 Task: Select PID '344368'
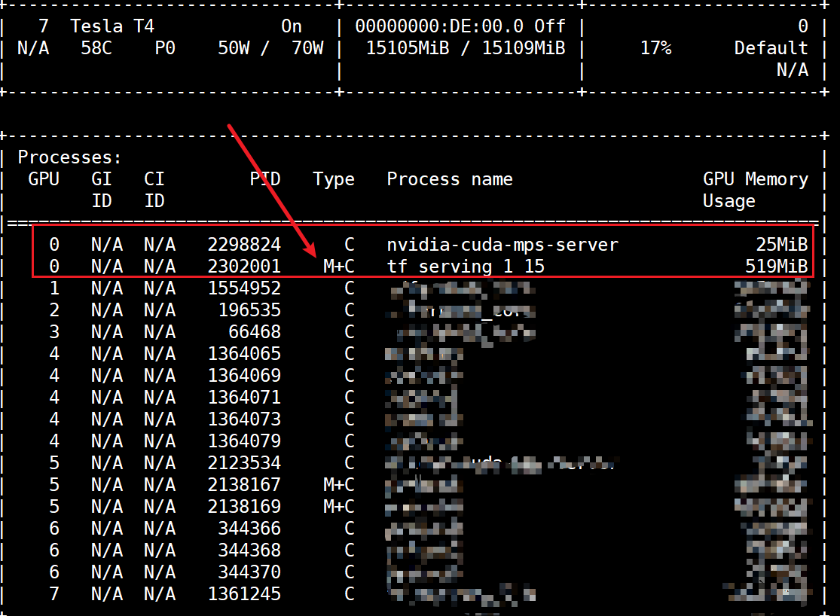click(x=249, y=550)
